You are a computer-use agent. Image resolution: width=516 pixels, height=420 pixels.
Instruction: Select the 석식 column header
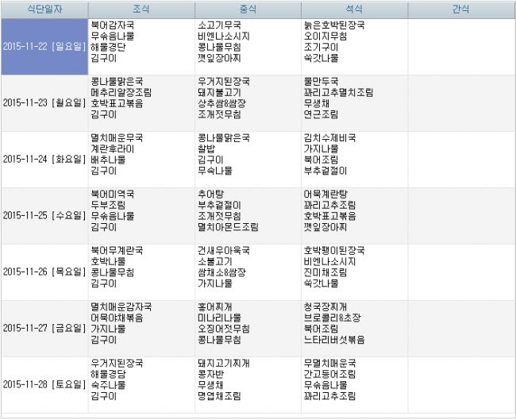point(354,10)
